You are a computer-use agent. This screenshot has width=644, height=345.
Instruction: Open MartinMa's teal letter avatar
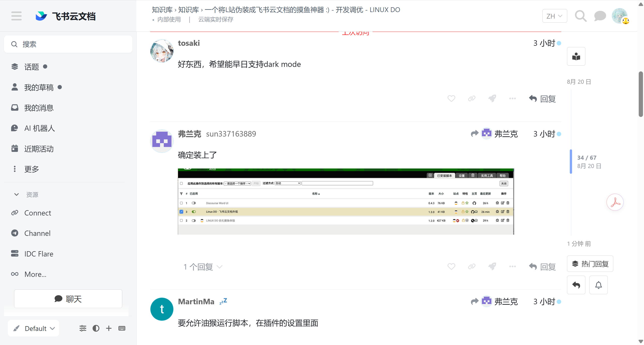click(x=162, y=309)
